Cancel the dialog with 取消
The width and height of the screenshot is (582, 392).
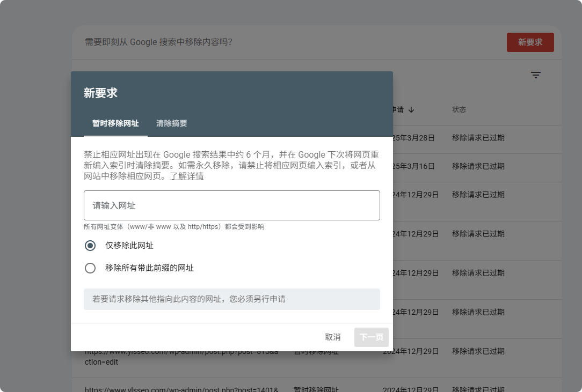[x=332, y=337]
